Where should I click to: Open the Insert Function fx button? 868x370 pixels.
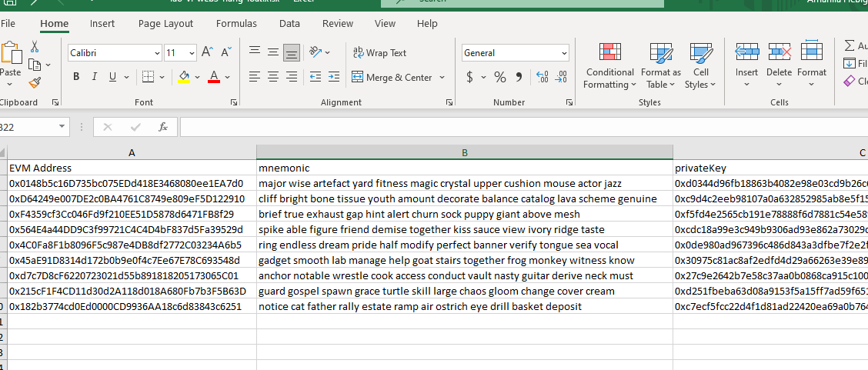tap(162, 127)
